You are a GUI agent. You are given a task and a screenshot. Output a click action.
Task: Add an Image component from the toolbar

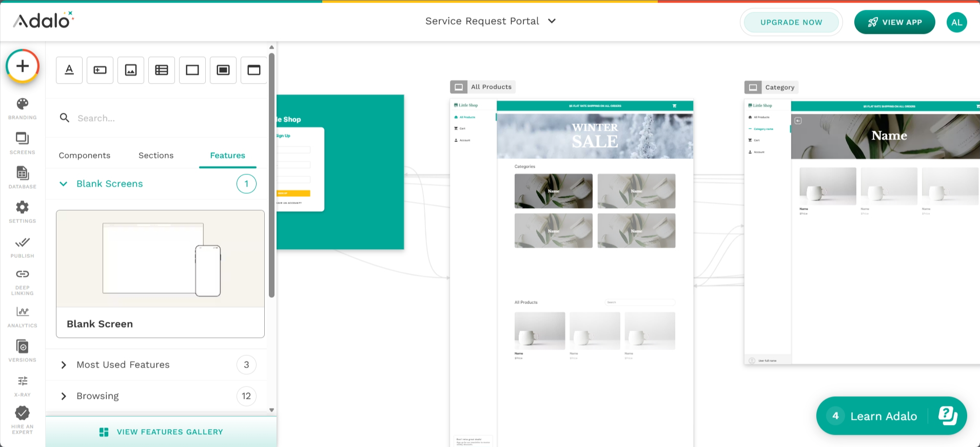point(131,70)
